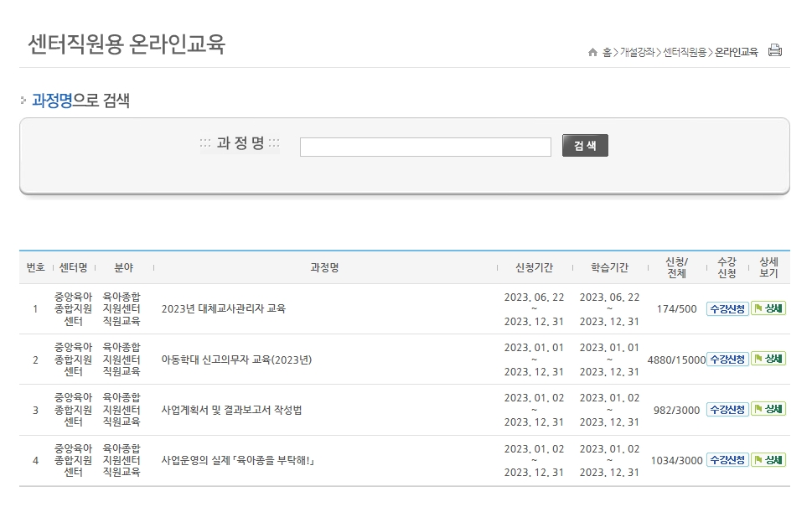
Task: Click the printer icon to print the page
Action: [773, 50]
